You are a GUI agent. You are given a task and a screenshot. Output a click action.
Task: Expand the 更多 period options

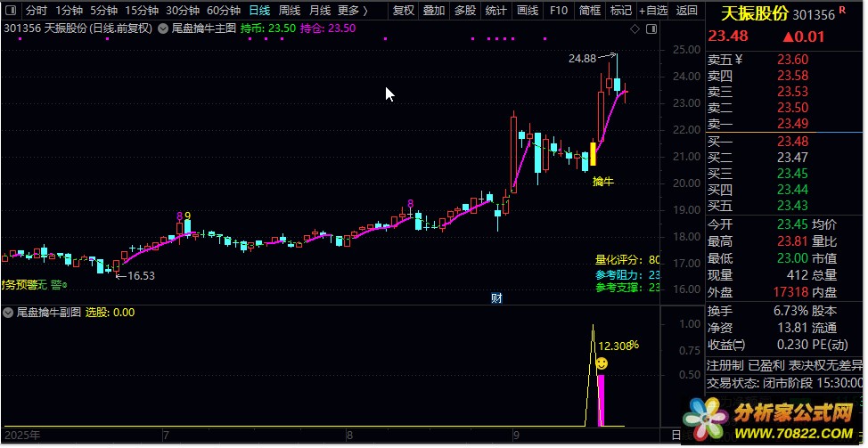pyautogui.click(x=353, y=10)
